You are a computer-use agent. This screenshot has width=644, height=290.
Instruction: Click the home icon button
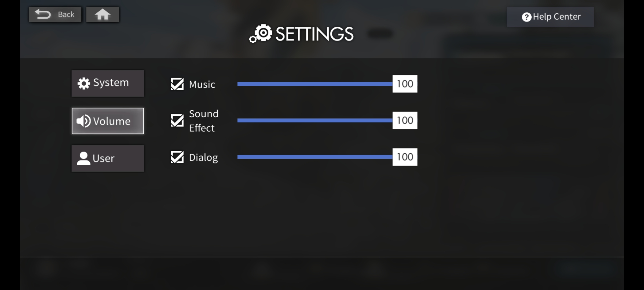(103, 15)
